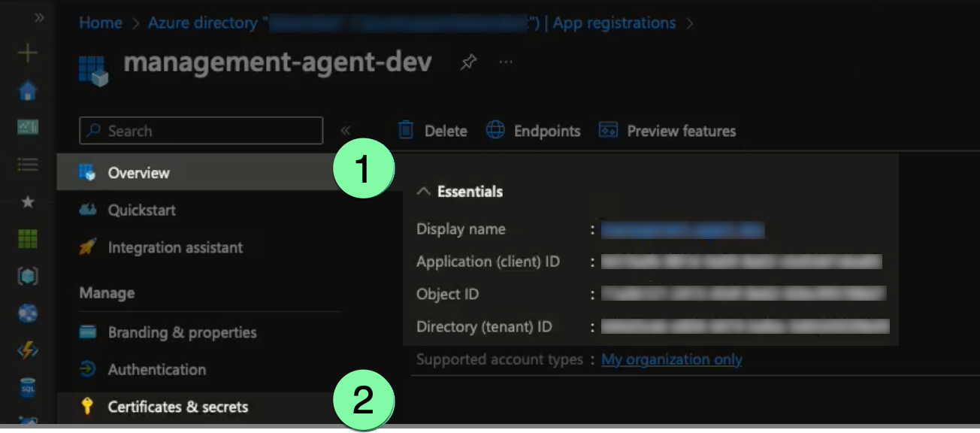Select Overview in the resource menu
This screenshot has height=433, width=980.
pyautogui.click(x=138, y=173)
